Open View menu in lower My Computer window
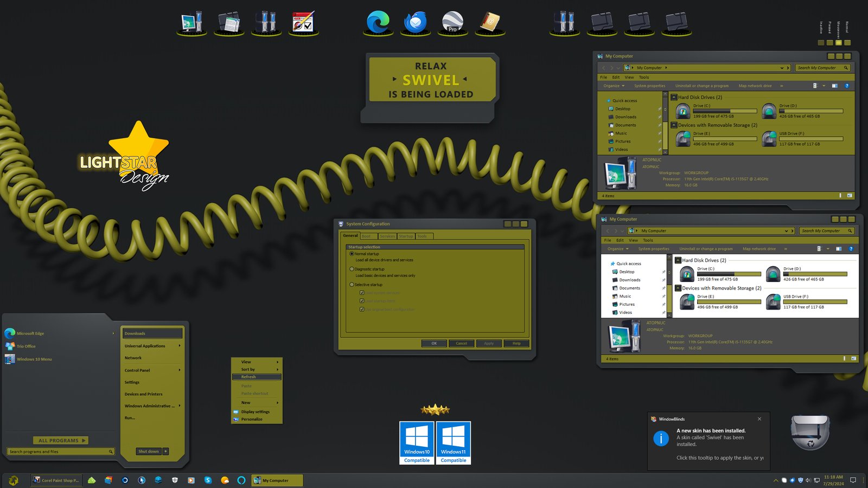 pyautogui.click(x=633, y=240)
